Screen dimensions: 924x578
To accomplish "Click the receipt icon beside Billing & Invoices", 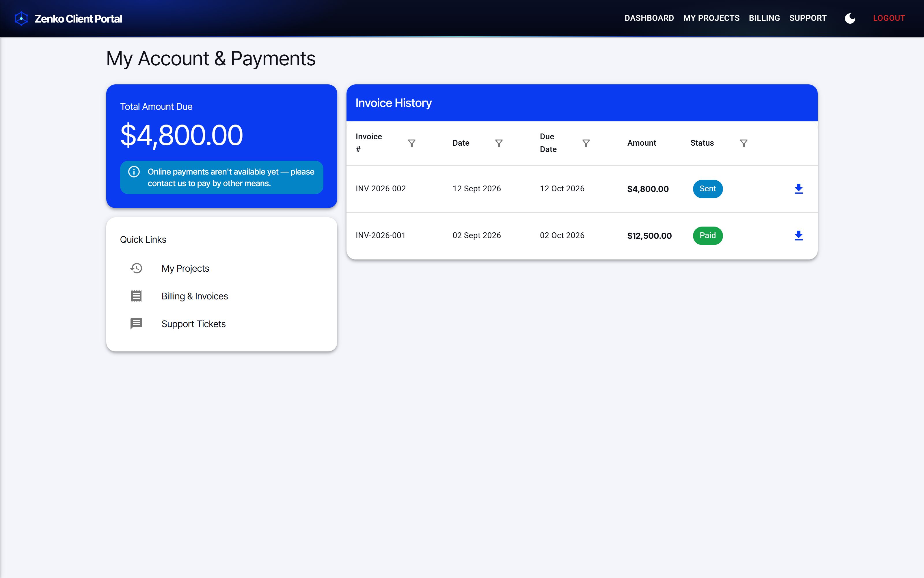I will [136, 296].
